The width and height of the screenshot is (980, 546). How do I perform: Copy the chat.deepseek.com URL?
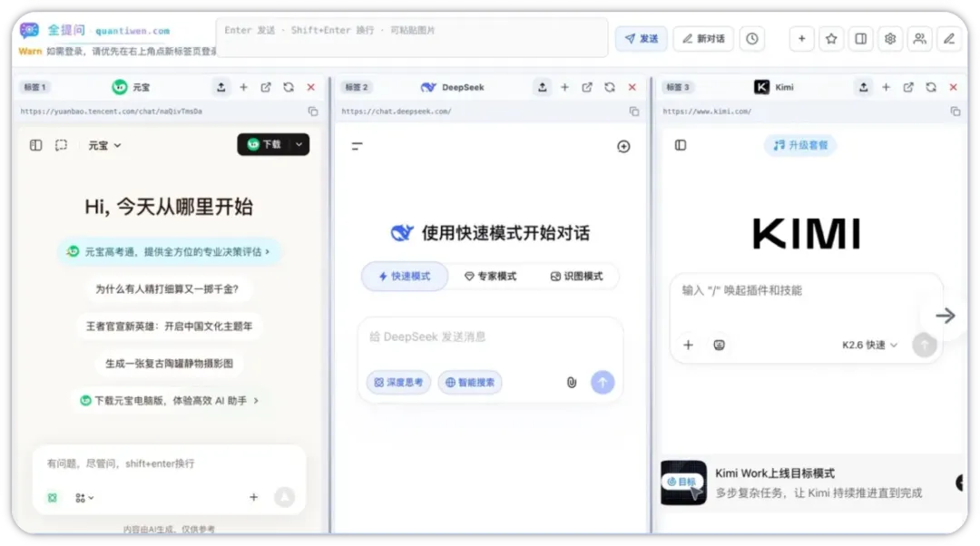click(634, 112)
